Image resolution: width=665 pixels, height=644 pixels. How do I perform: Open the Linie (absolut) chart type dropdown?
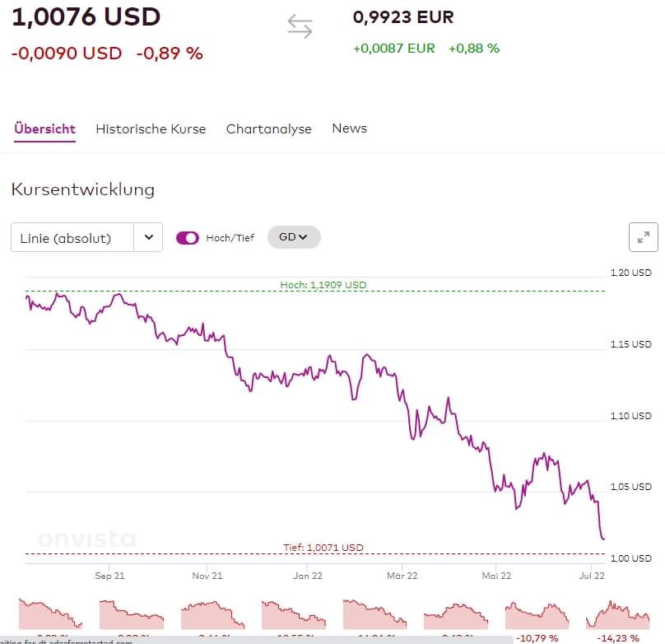[72, 238]
